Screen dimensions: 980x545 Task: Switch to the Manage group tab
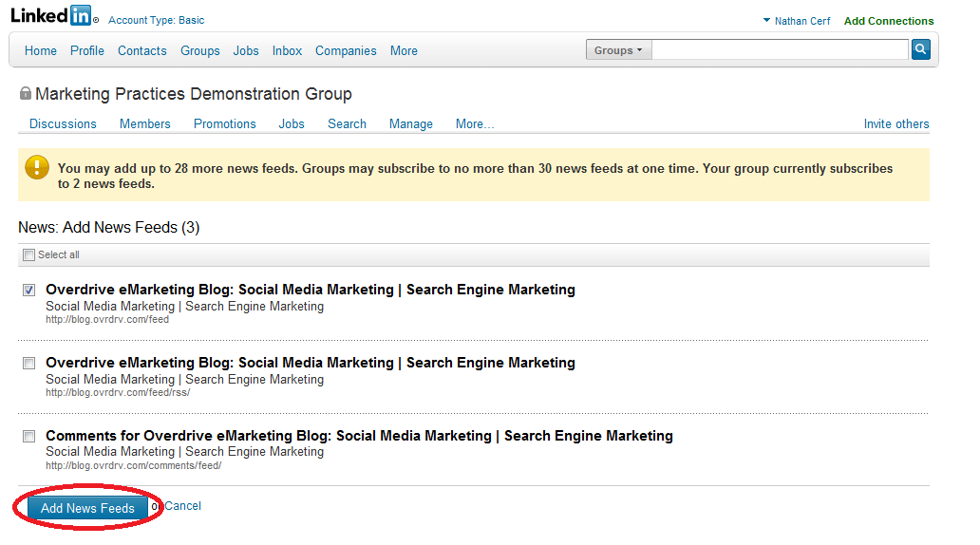click(x=410, y=123)
